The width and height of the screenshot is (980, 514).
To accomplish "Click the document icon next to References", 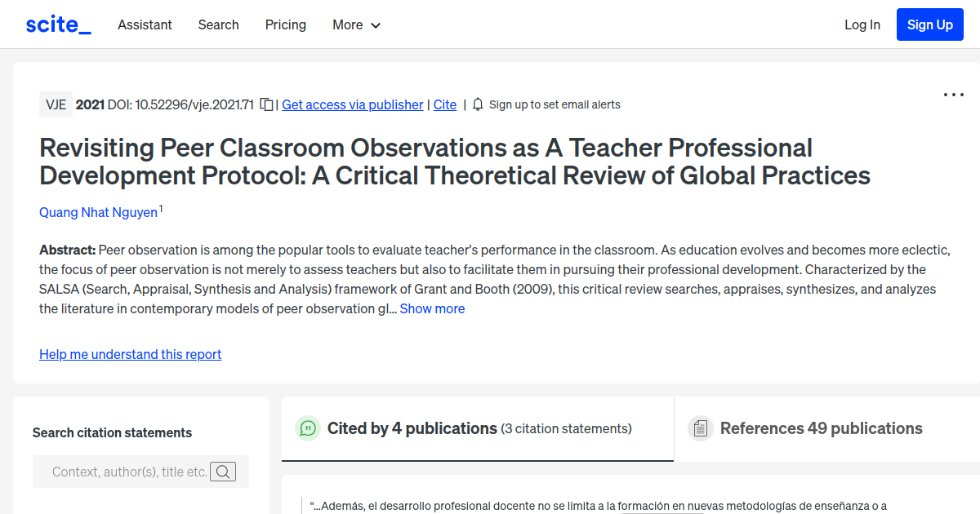I will [701, 428].
